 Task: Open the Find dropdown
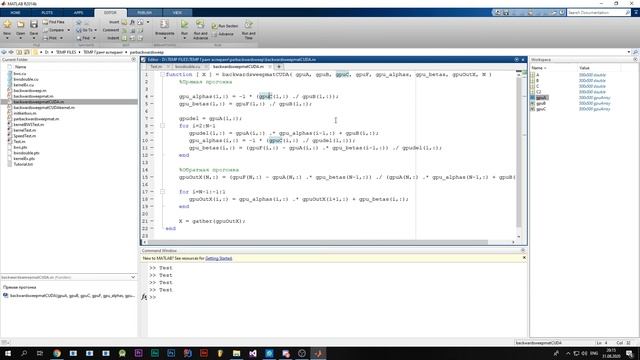94,38
